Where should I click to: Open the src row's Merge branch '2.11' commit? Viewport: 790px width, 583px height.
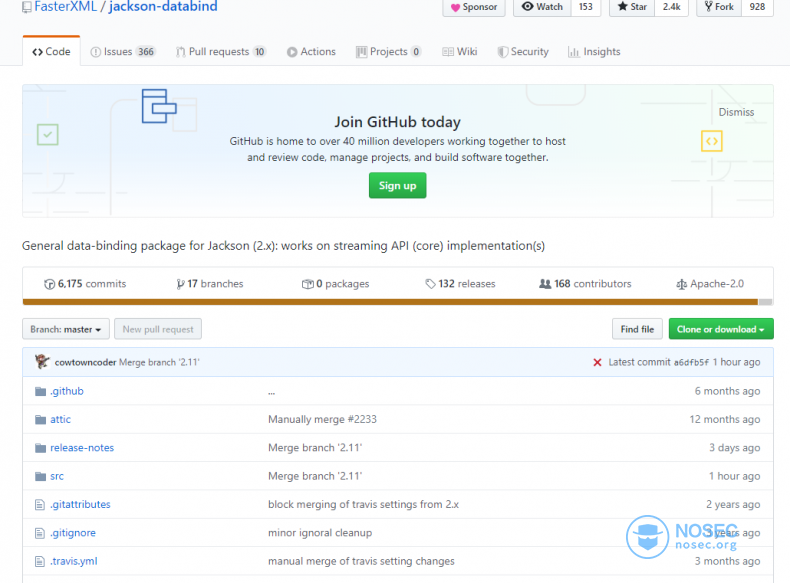tap(315, 476)
